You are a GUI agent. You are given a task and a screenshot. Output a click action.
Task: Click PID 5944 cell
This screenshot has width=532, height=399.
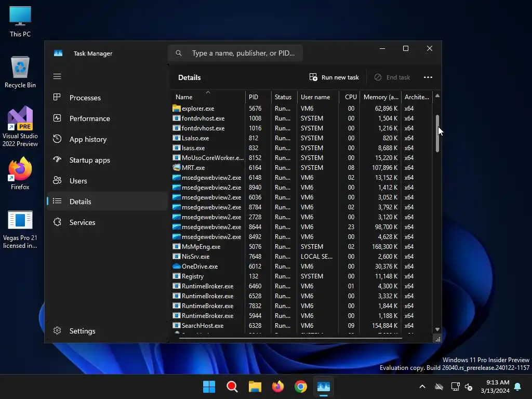click(255, 315)
